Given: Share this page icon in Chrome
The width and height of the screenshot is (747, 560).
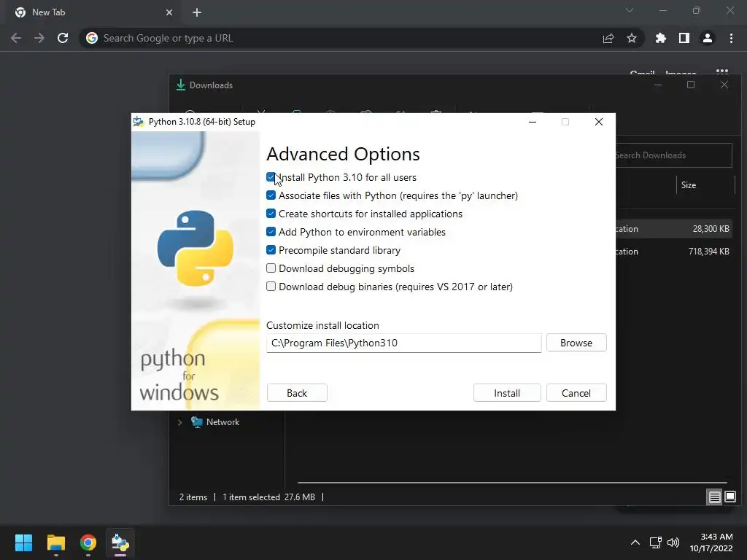Looking at the screenshot, I should pos(608,38).
